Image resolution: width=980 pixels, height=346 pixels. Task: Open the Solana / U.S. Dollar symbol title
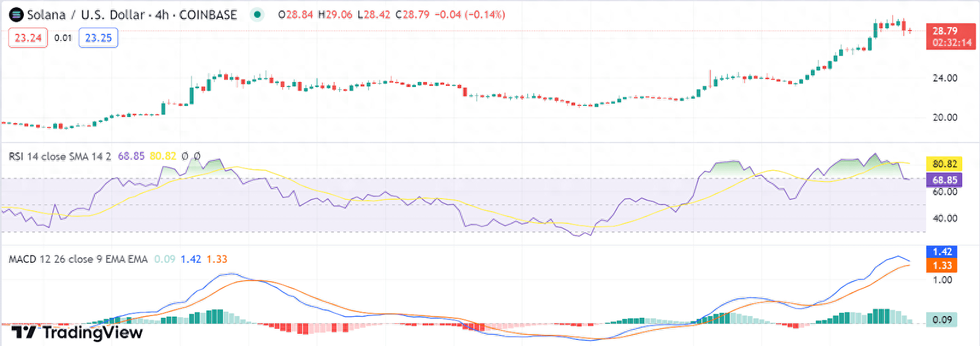(86, 15)
